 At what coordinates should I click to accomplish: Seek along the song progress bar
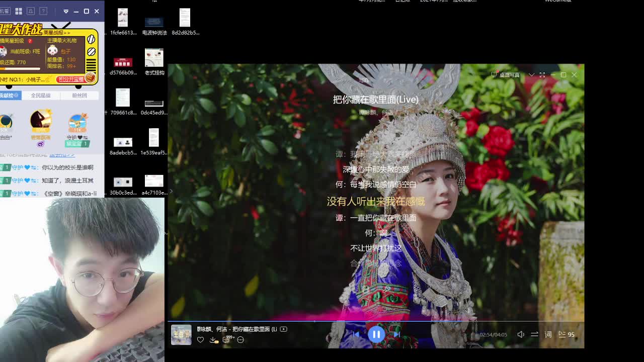click(x=375, y=321)
